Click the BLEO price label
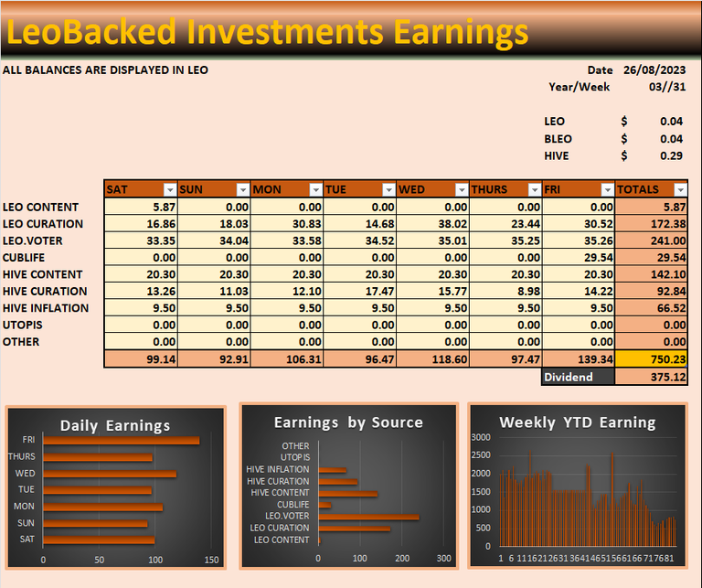702x588 pixels. point(558,139)
